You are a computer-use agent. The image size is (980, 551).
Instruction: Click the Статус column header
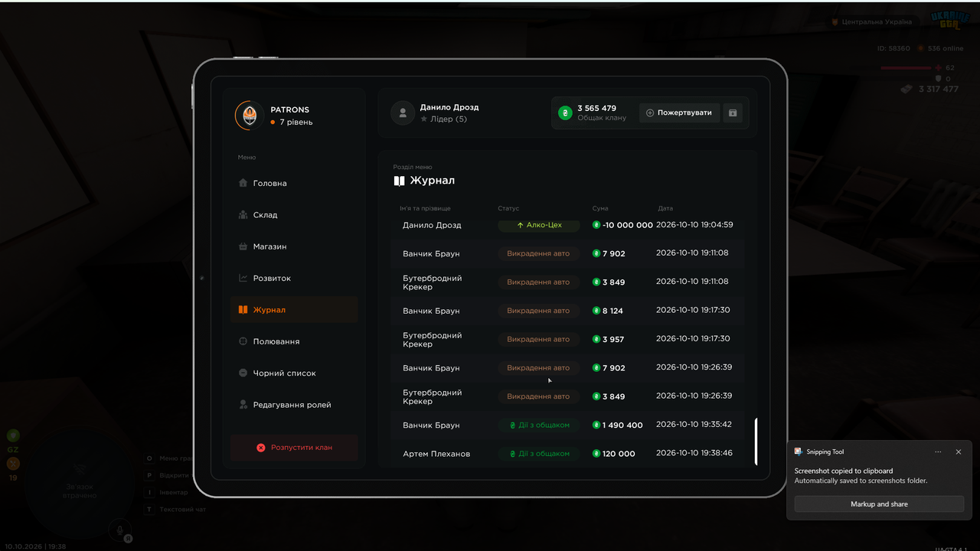click(508, 208)
